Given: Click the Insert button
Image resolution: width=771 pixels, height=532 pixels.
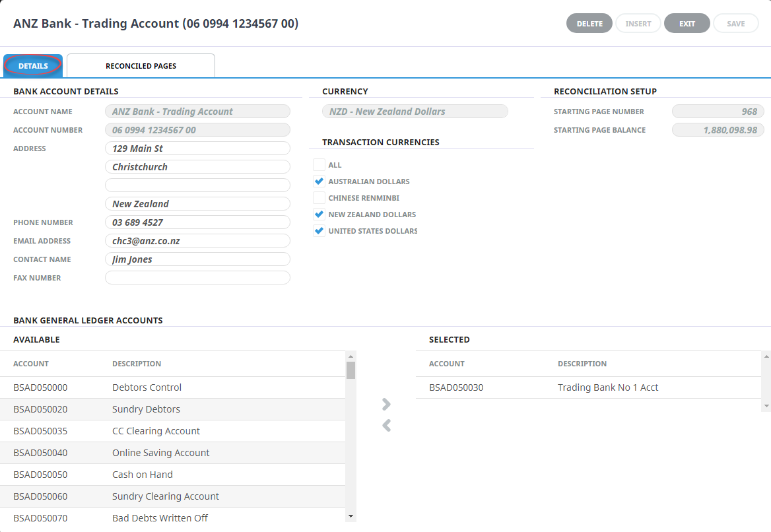Looking at the screenshot, I should tap(638, 24).
